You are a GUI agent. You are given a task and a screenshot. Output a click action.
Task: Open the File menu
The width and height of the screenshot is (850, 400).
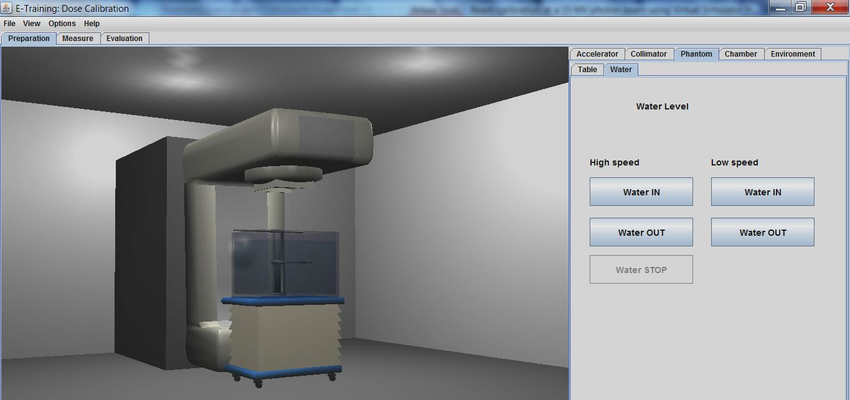tap(10, 23)
